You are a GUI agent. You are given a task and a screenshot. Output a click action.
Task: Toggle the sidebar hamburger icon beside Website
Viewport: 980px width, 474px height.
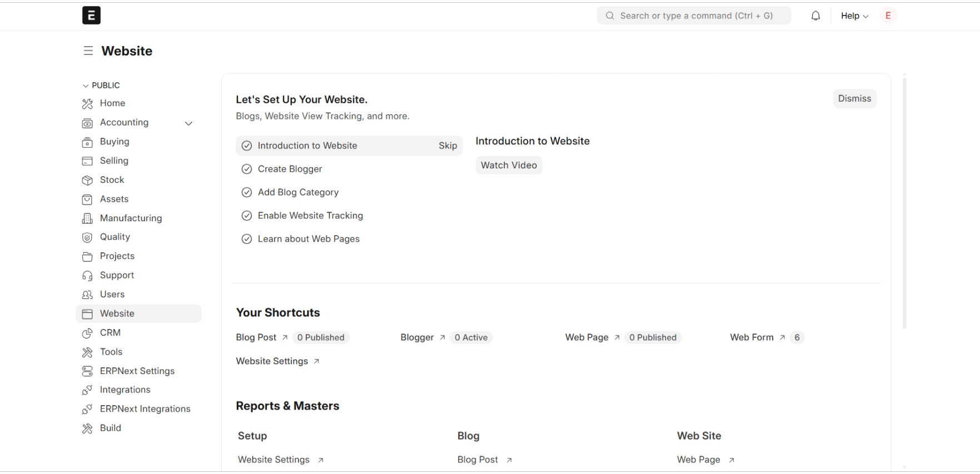point(88,51)
